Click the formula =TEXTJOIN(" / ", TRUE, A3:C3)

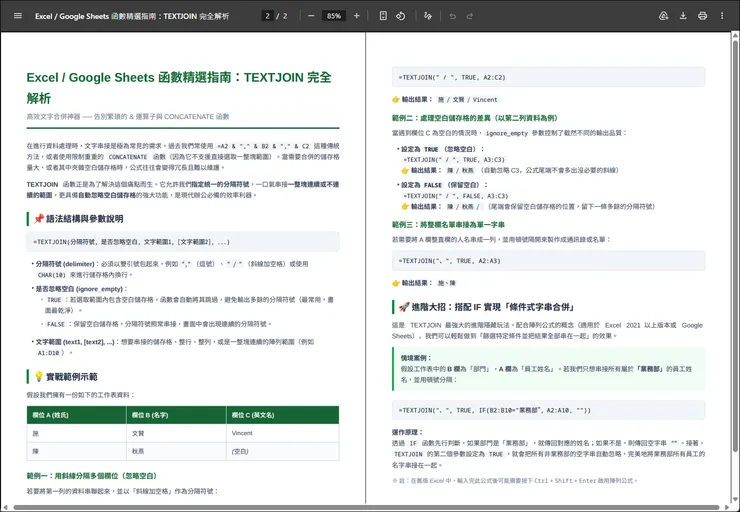pos(454,159)
